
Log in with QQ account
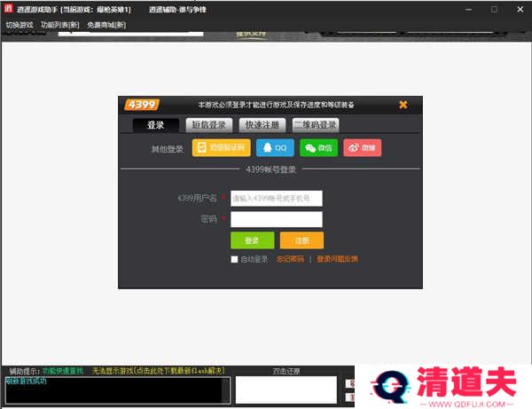point(275,147)
